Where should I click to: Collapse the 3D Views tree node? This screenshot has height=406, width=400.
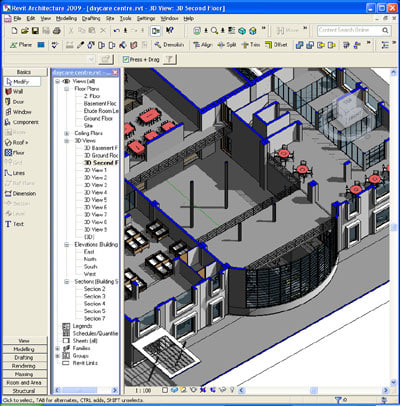point(66,141)
